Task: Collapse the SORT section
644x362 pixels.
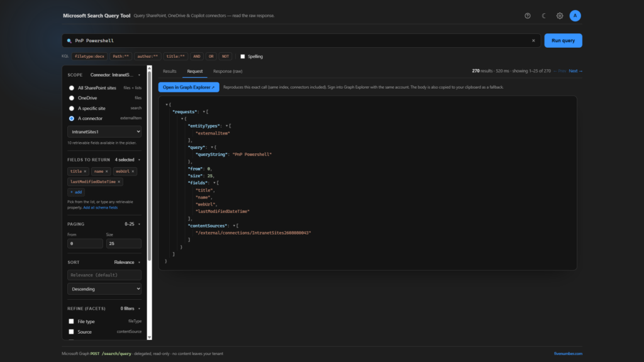Action: (x=139, y=262)
